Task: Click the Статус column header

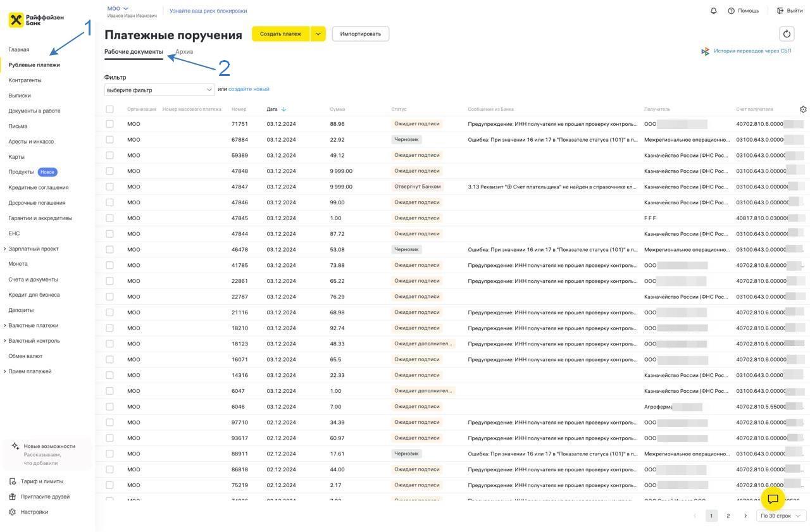Action: (399, 109)
